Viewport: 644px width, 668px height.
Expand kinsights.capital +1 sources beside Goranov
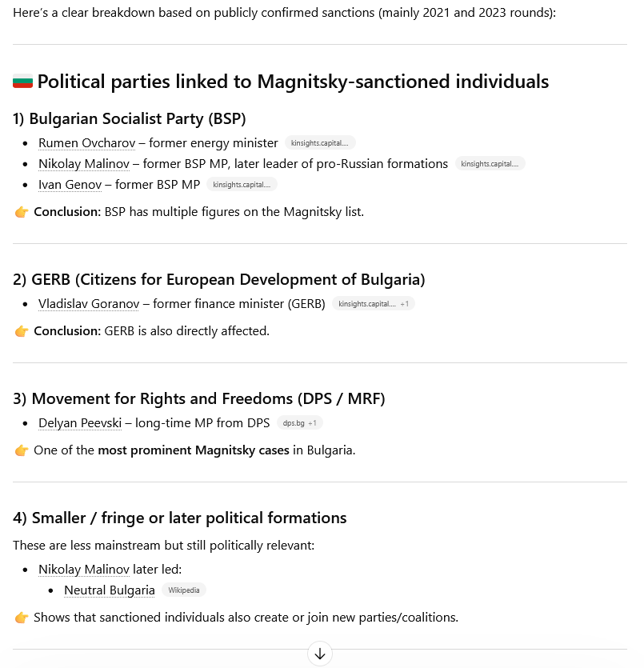(x=374, y=304)
